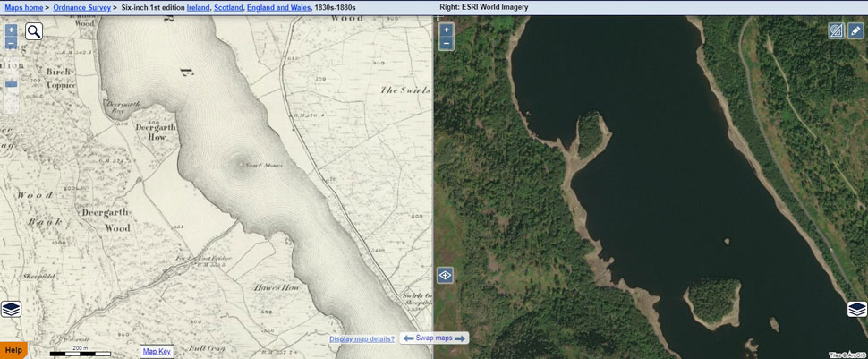Screen dimensions: 868x359
Task: Open left map layers stack icon
Action: [11, 309]
